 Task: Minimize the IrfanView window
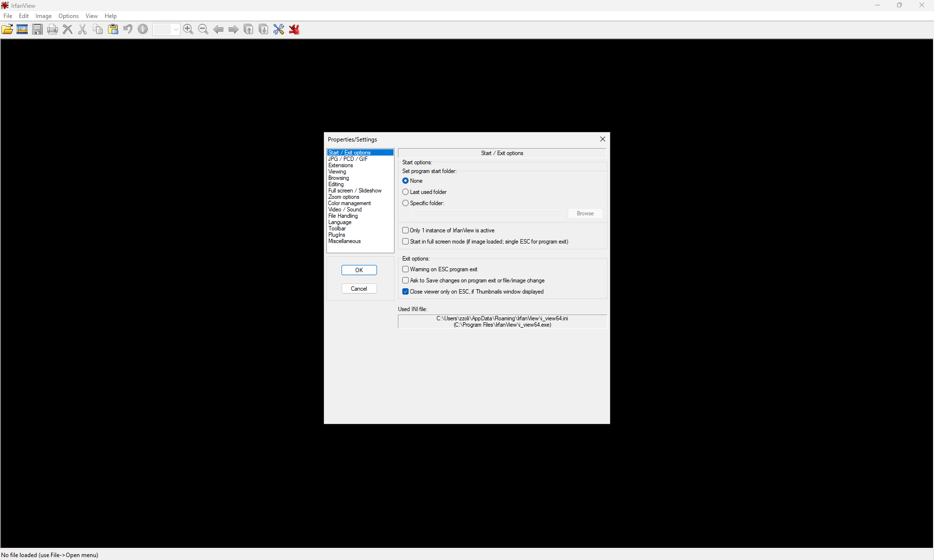click(878, 5)
